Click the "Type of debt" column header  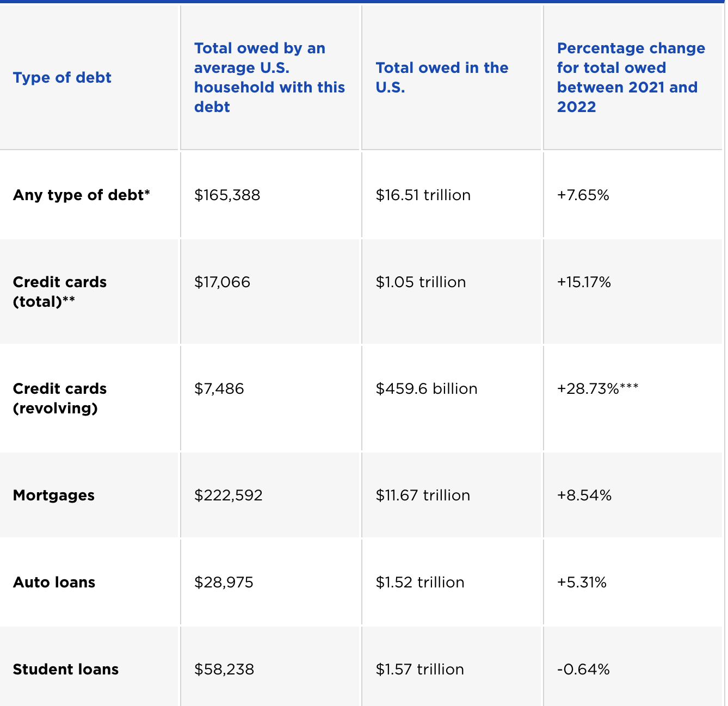[x=62, y=78]
